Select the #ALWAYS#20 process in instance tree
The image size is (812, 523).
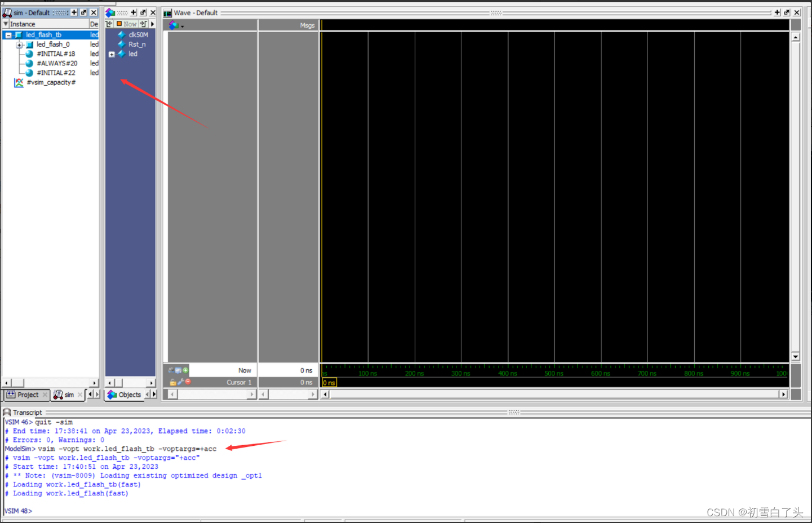click(58, 63)
